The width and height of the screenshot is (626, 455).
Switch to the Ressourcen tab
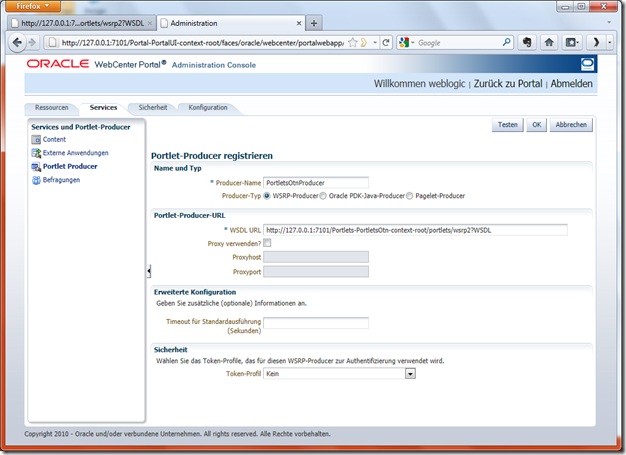point(52,108)
